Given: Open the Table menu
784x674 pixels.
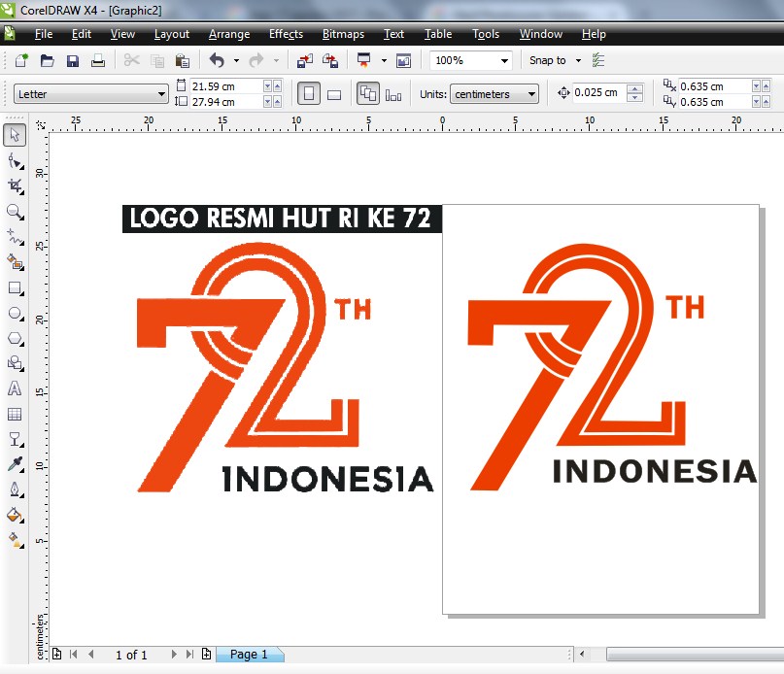Looking at the screenshot, I should tap(438, 34).
